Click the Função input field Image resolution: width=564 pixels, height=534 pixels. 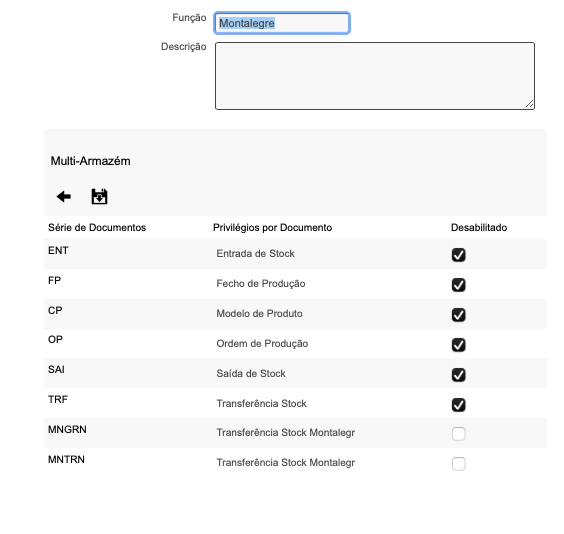(282, 23)
